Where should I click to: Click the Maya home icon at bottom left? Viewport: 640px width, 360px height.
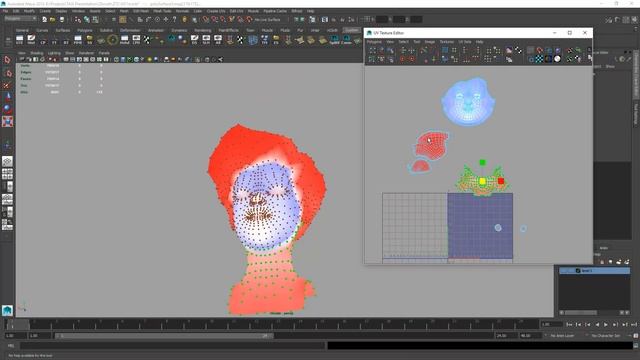pyautogui.click(x=7, y=310)
